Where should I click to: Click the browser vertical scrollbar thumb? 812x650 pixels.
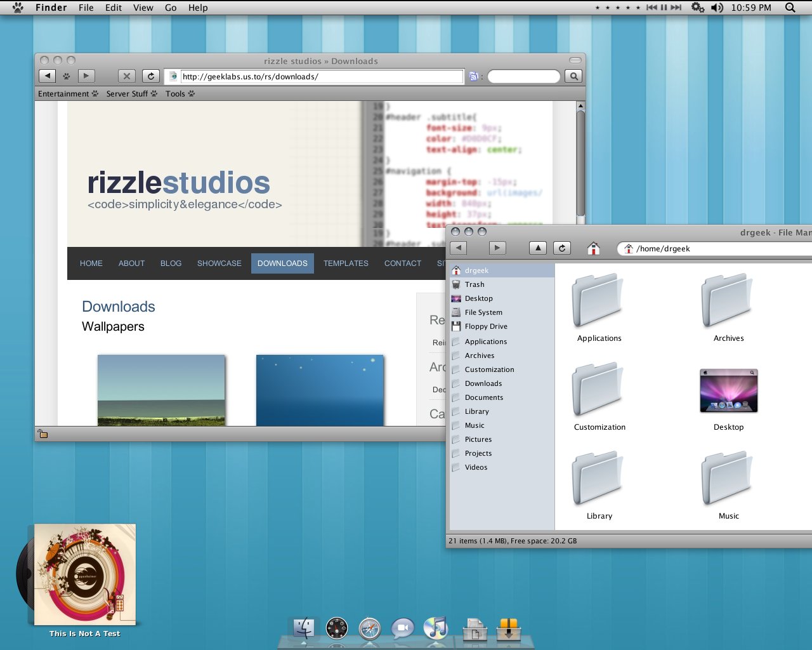point(580,164)
